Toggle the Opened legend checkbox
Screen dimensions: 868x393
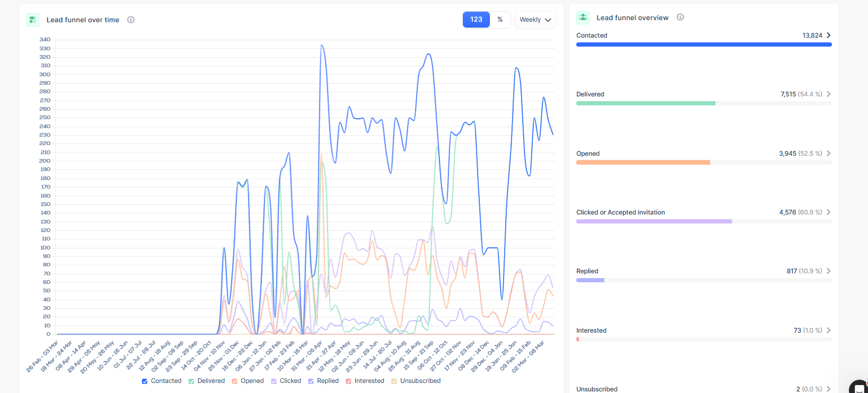click(x=235, y=381)
